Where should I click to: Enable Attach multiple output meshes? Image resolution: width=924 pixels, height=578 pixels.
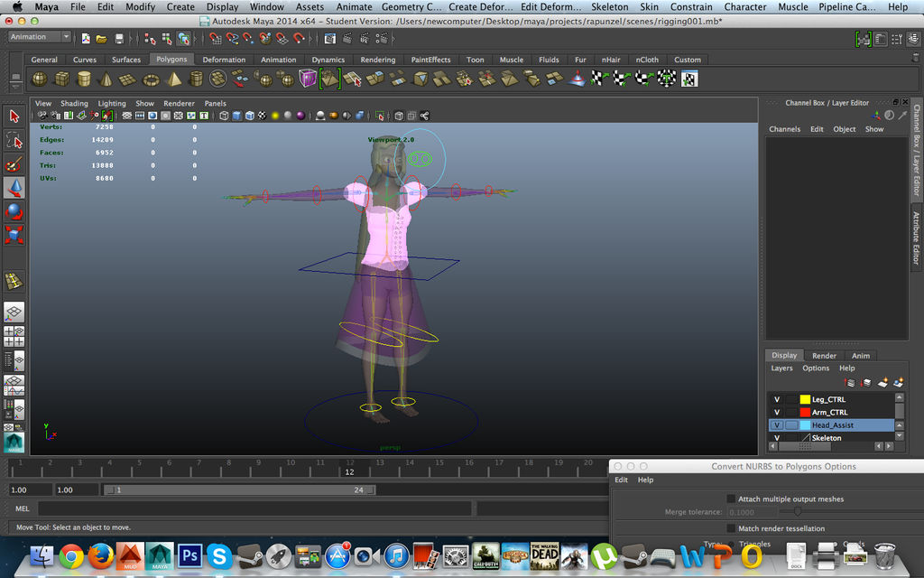click(x=729, y=498)
